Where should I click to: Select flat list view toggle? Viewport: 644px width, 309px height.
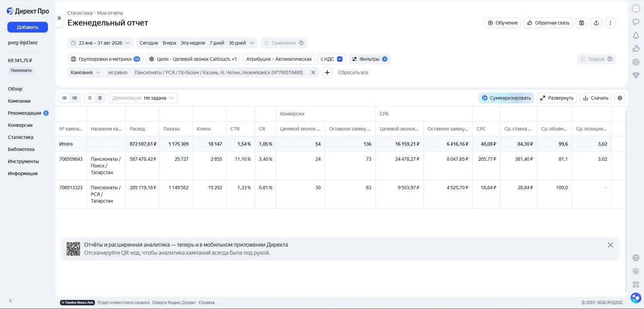64,98
